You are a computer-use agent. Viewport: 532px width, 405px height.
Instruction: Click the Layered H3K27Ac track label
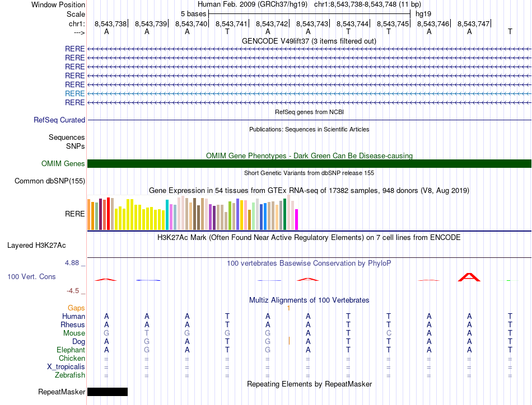click(x=36, y=246)
